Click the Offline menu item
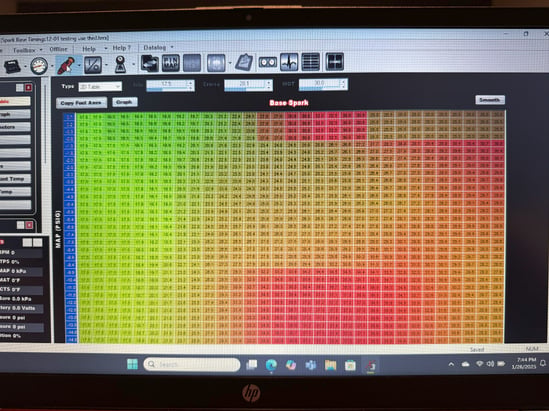 pos(58,49)
